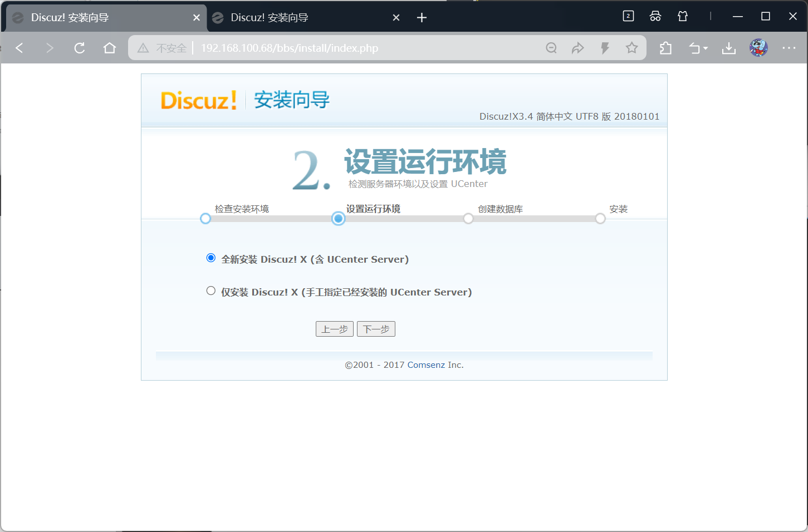Click the browser forward arrow
This screenshot has height=532, width=808.
click(50, 48)
